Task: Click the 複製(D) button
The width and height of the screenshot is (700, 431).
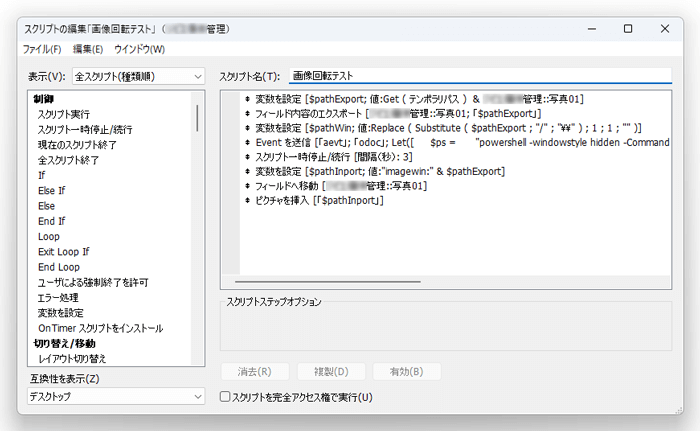Action: tap(331, 372)
